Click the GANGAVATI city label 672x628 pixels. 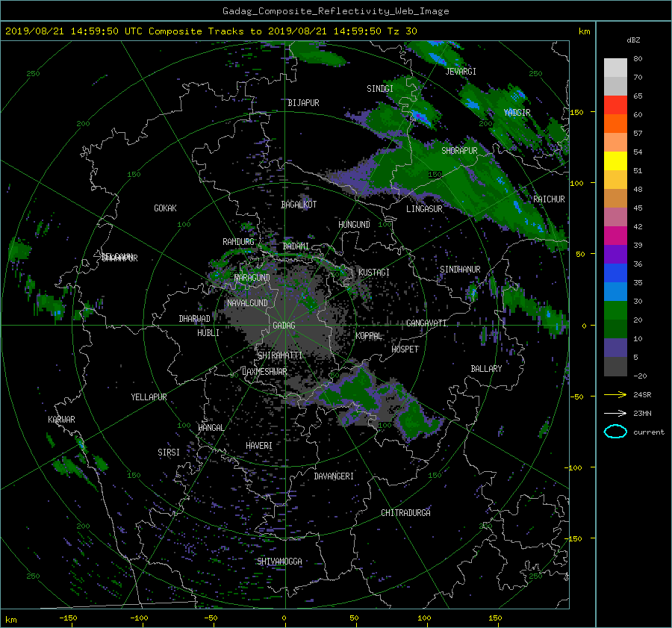(426, 323)
